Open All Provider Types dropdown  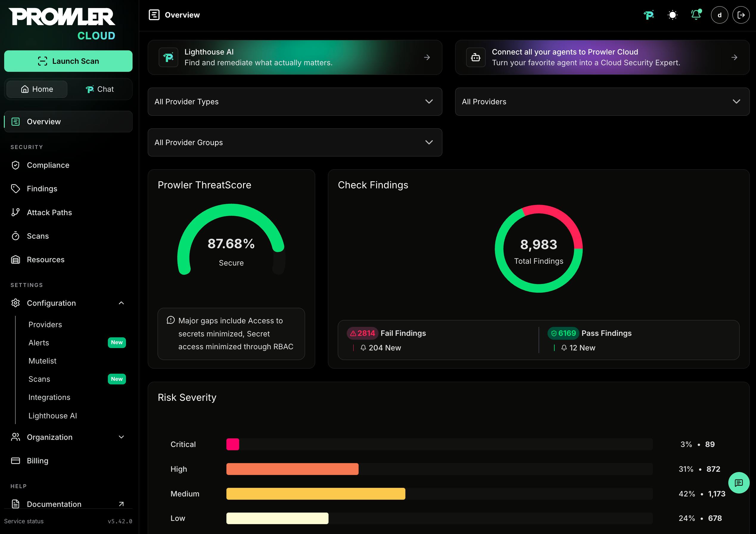(x=295, y=101)
